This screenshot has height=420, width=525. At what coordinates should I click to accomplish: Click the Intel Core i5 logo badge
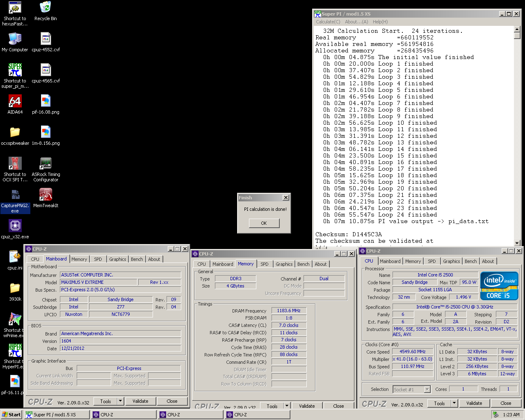point(499,286)
